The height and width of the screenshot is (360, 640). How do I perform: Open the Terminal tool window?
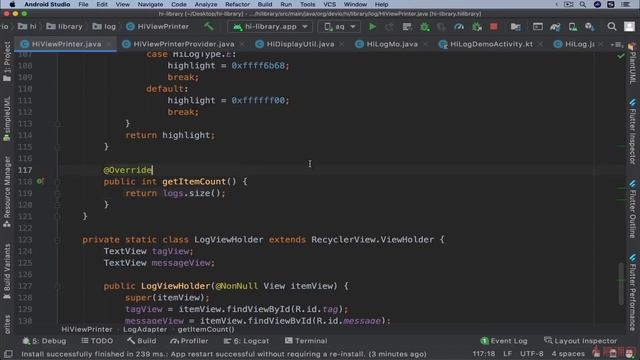[306, 341]
